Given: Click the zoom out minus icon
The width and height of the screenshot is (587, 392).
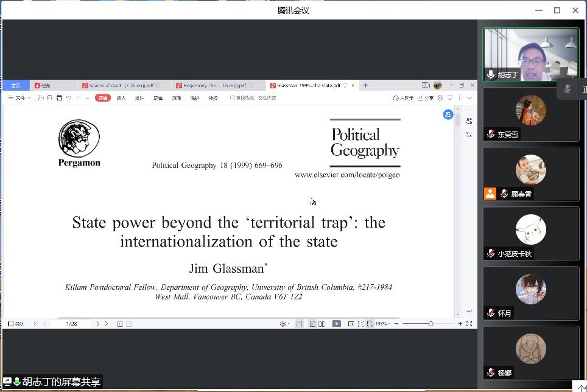Looking at the screenshot, I should [x=396, y=324].
